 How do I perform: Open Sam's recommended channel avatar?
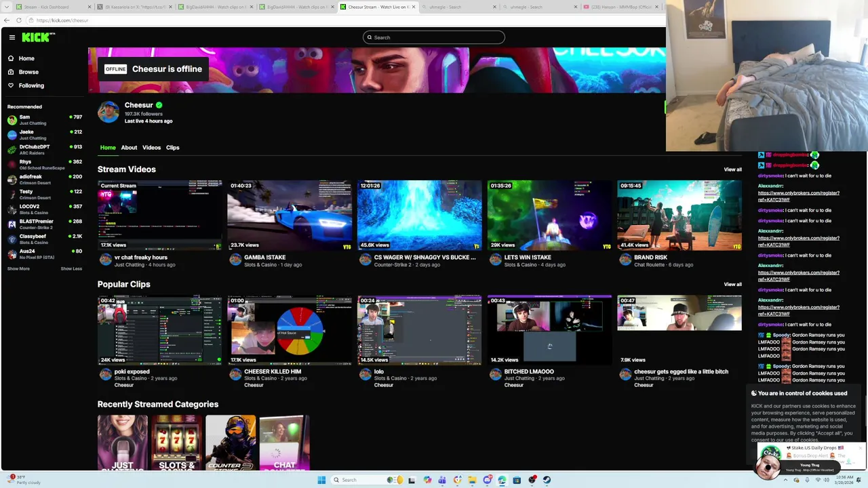(12, 120)
